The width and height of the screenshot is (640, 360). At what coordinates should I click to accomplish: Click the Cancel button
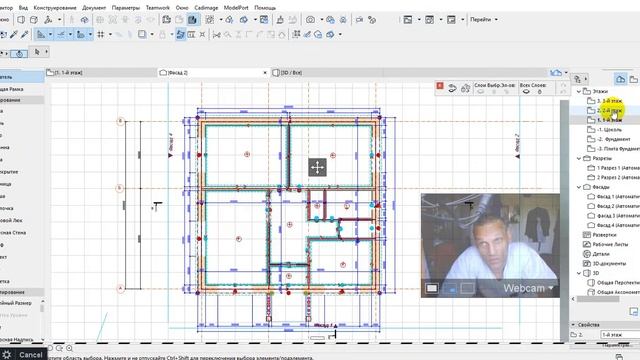click(31, 355)
